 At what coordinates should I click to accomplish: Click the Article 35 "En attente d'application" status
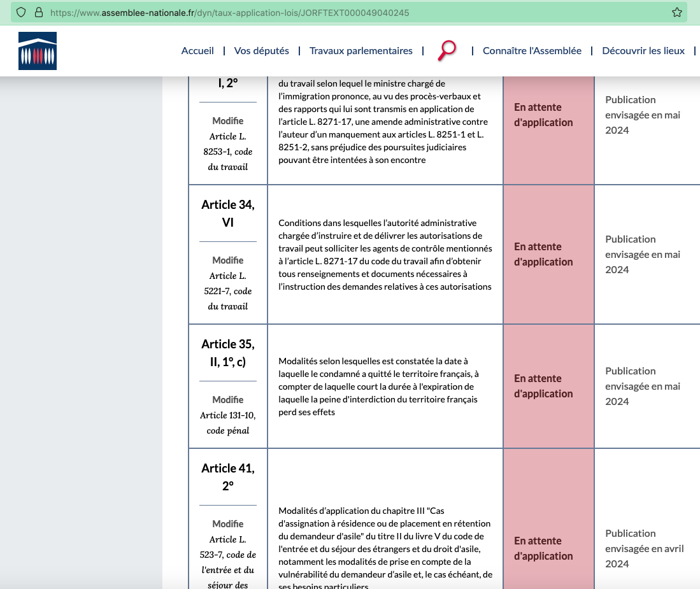543,386
